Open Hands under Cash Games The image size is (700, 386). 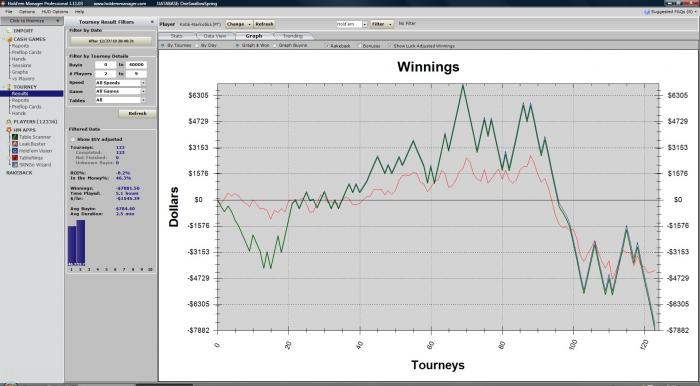19,59
